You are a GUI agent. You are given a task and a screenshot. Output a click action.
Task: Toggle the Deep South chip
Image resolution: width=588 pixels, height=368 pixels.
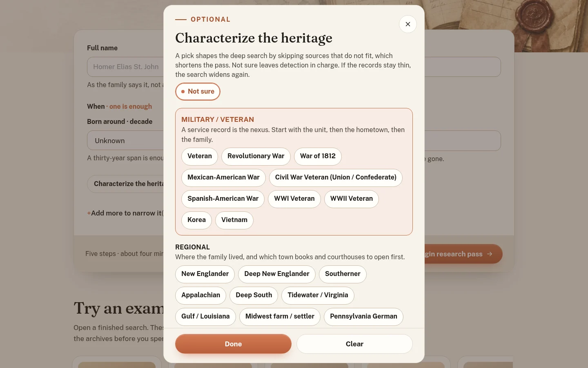(254, 295)
